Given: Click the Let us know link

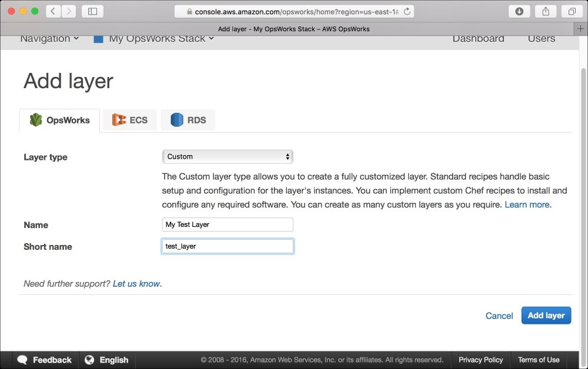Looking at the screenshot, I should pos(136,284).
